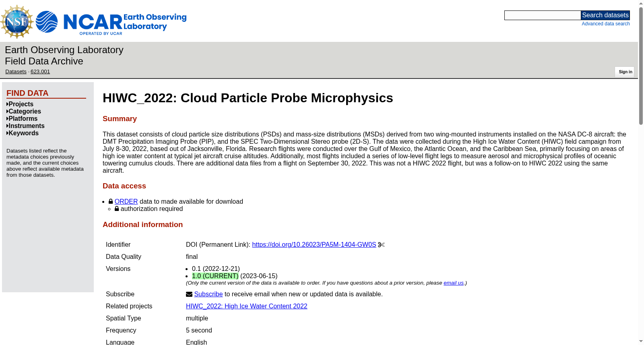The width and height of the screenshot is (644, 345).
Task: Click the 'Versions' row label
Action: pyautogui.click(x=118, y=269)
